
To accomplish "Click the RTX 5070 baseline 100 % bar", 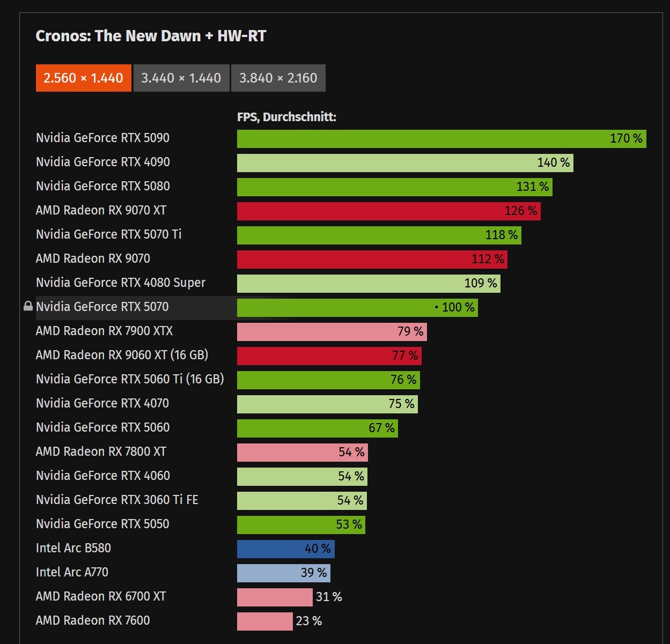I will tap(357, 307).
